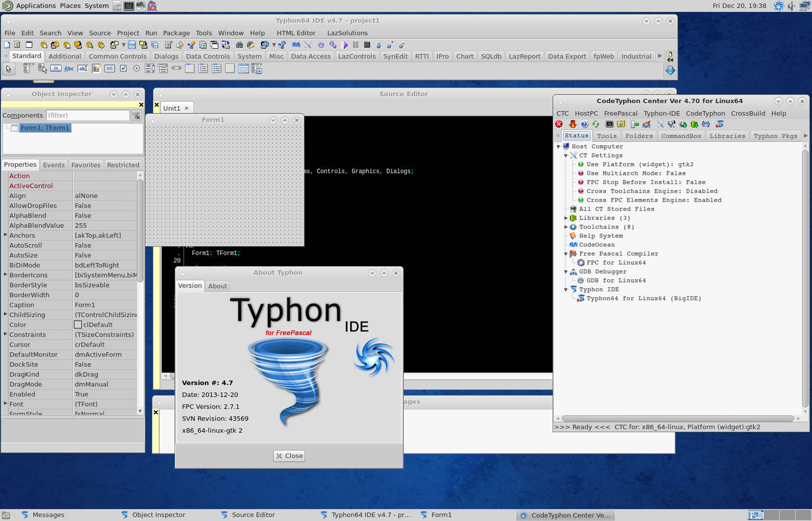Close the Unit1 editor tab

[187, 108]
